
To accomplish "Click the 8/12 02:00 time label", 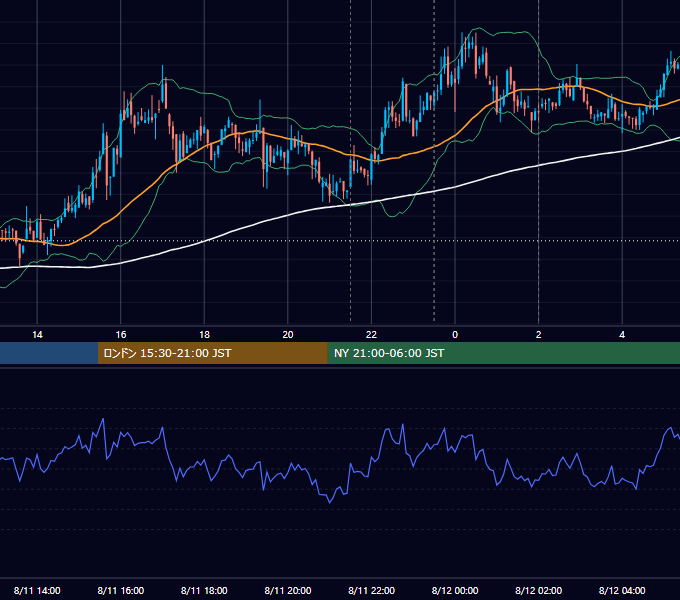I will (x=538, y=590).
